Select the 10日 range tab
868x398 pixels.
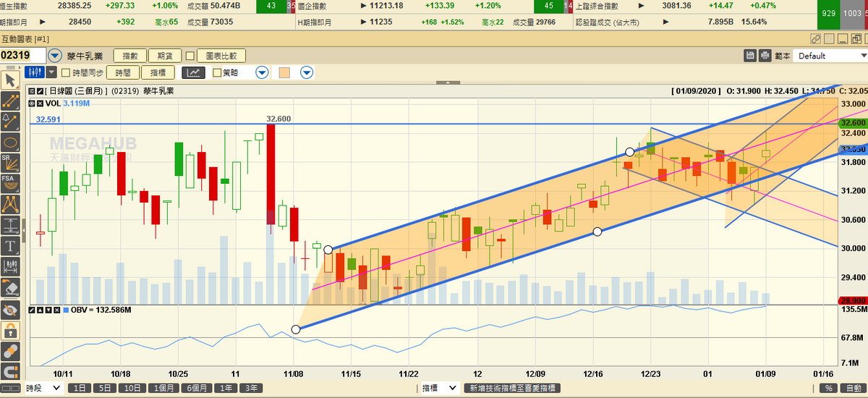pyautogui.click(x=132, y=389)
